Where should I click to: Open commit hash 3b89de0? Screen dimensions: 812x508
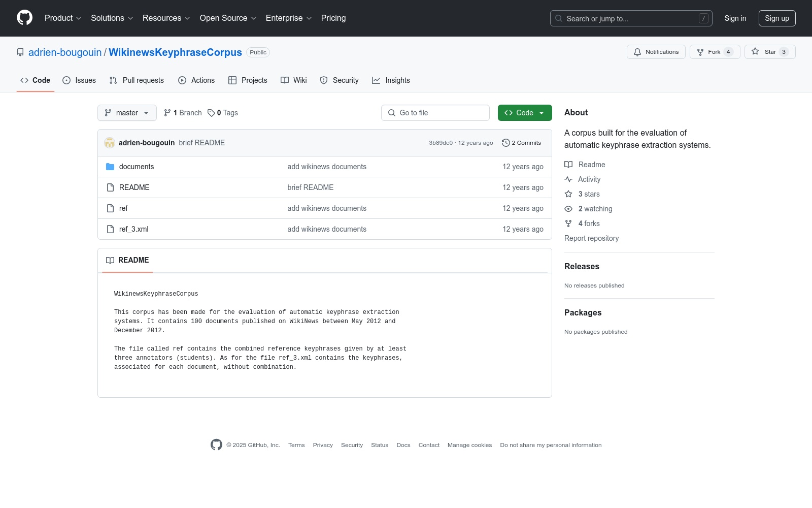[x=441, y=143]
